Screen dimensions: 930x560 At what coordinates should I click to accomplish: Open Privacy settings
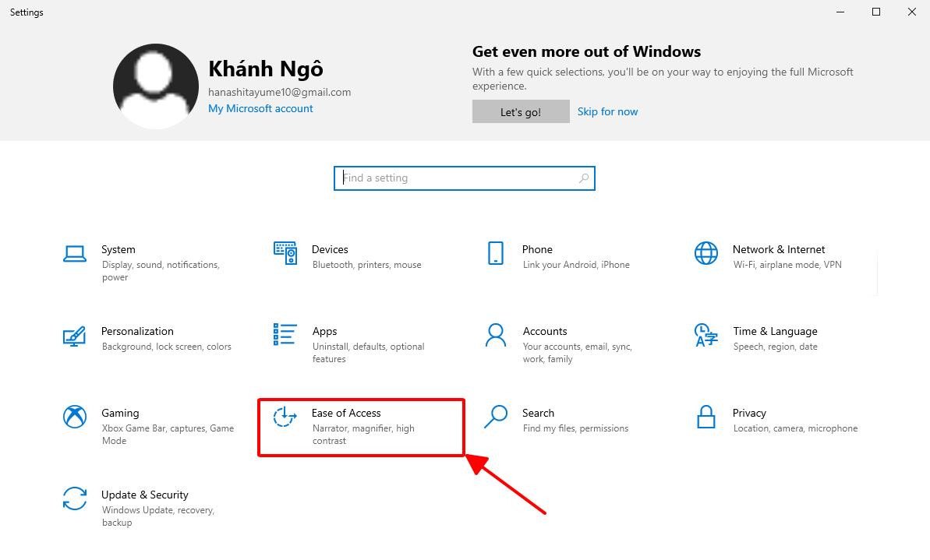coord(749,421)
